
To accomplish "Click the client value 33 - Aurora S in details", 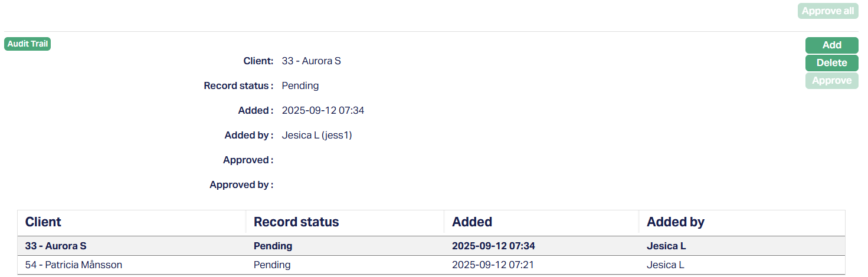I will [x=312, y=61].
